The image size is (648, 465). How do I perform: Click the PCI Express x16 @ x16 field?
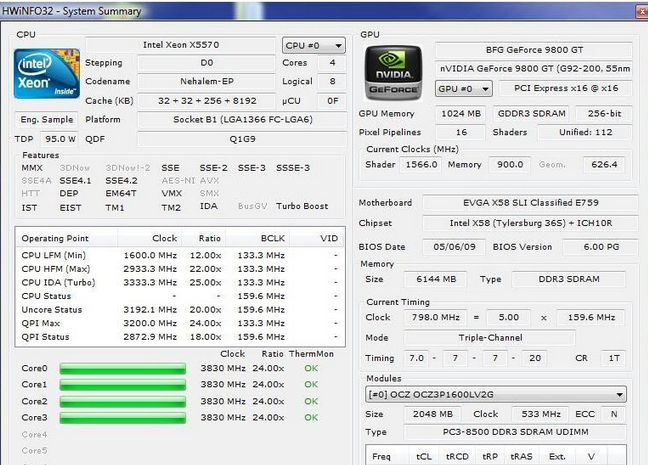[x=566, y=88]
